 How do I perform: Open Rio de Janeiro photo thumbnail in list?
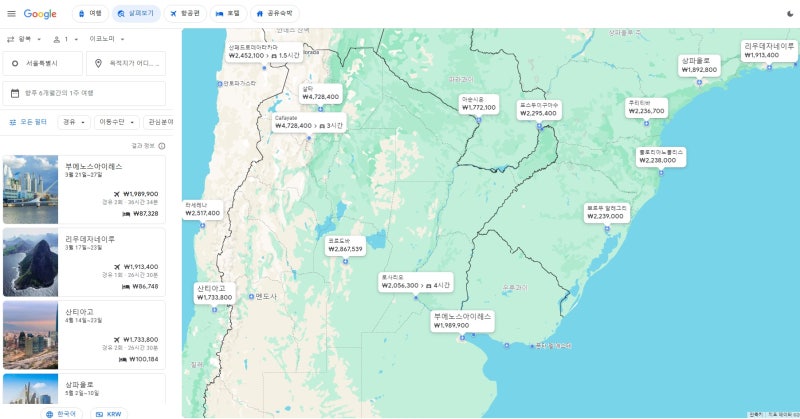point(31,262)
